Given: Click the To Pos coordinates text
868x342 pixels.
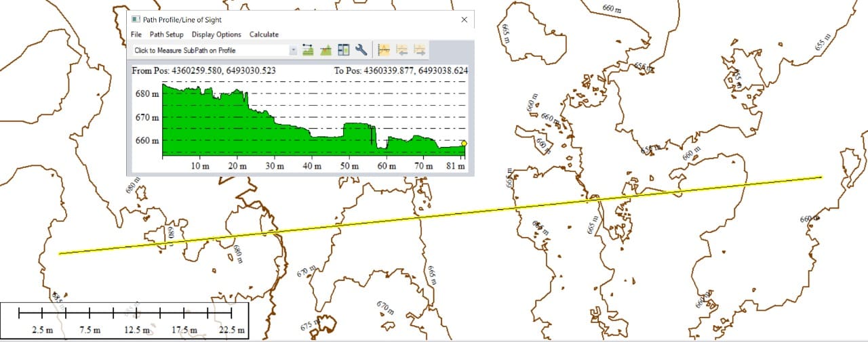Looking at the screenshot, I should pyautogui.click(x=401, y=70).
